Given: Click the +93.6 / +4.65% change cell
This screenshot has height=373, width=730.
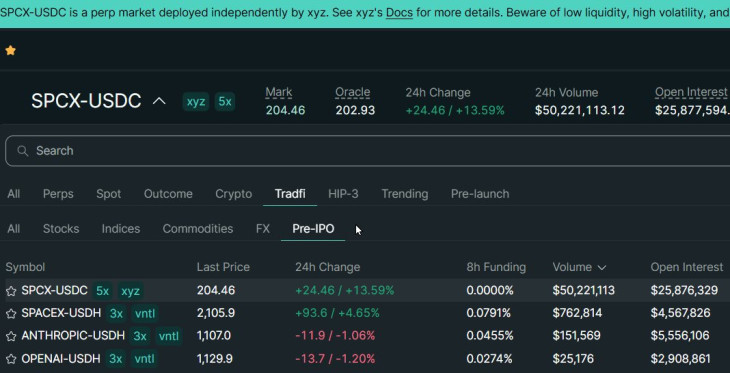Looking at the screenshot, I should click(337, 313).
